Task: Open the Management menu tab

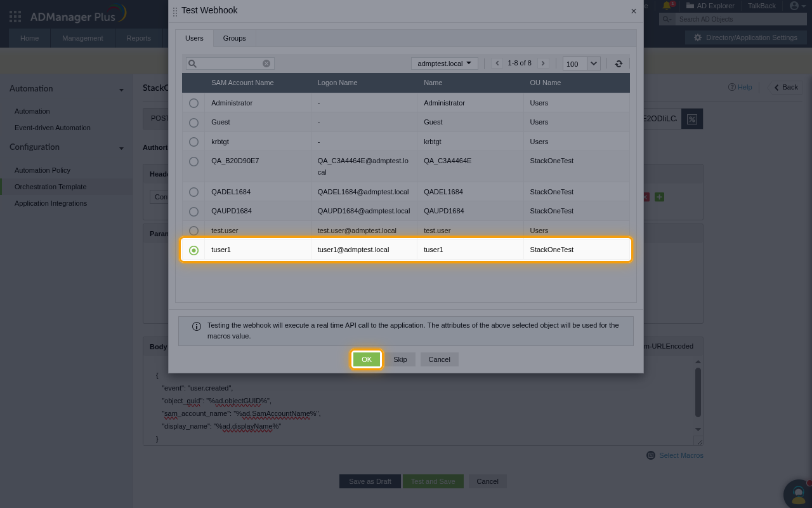Action: point(82,38)
